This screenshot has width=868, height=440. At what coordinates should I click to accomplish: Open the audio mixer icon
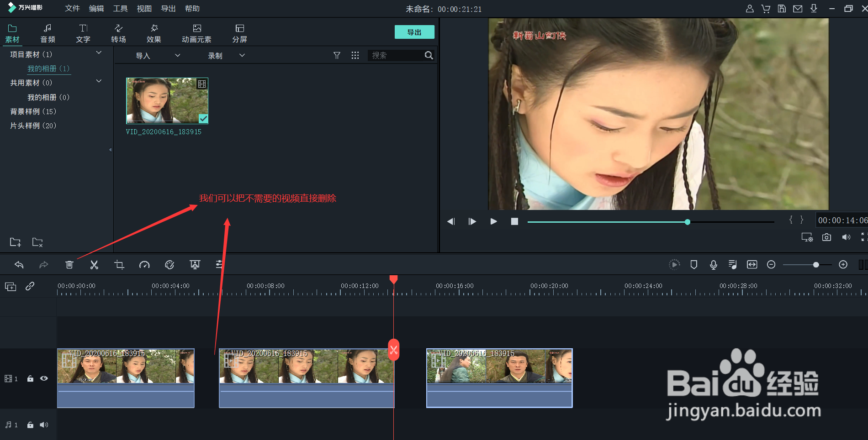pyautogui.click(x=732, y=265)
